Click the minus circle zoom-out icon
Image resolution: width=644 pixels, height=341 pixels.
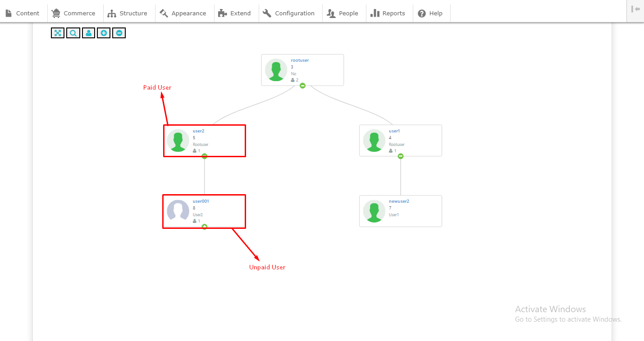point(119,33)
